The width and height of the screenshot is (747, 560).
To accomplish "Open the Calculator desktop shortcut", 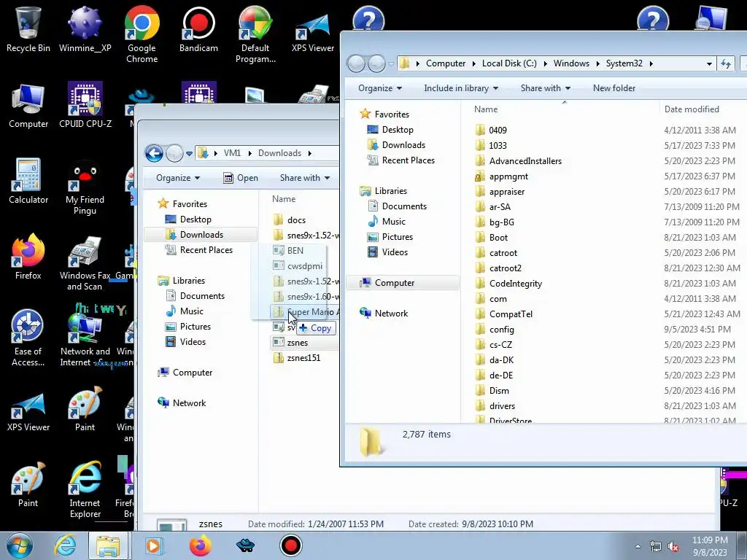I will click(x=28, y=182).
